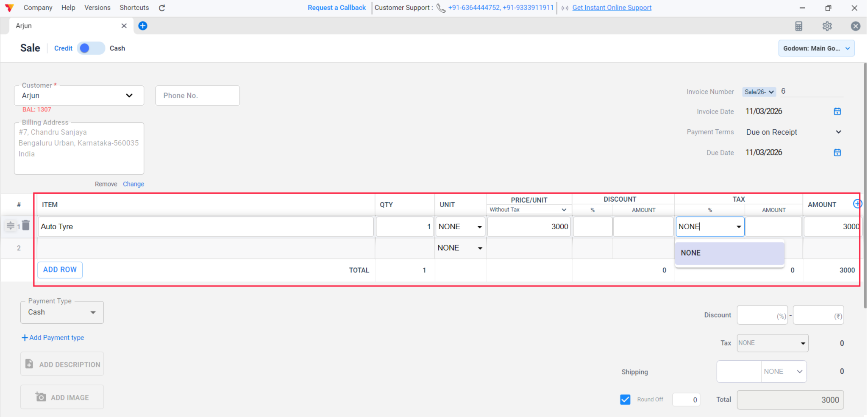Open the overall Tax NONE dropdown

tap(773, 343)
